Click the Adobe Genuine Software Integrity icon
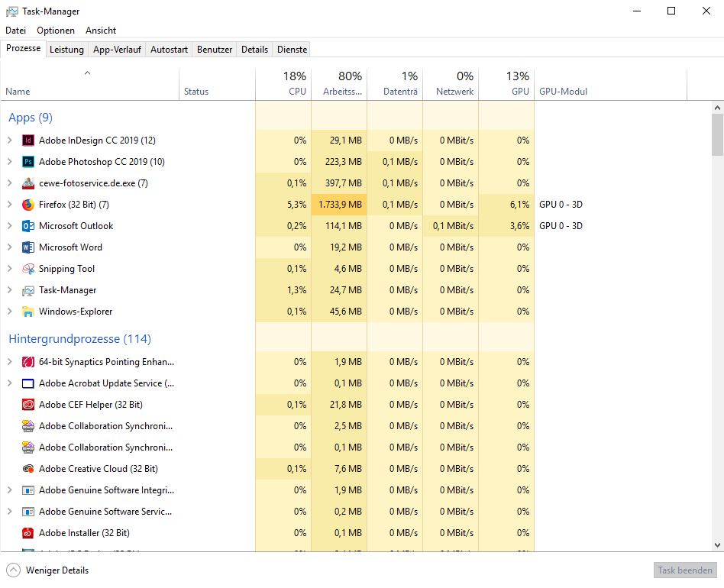 point(28,490)
